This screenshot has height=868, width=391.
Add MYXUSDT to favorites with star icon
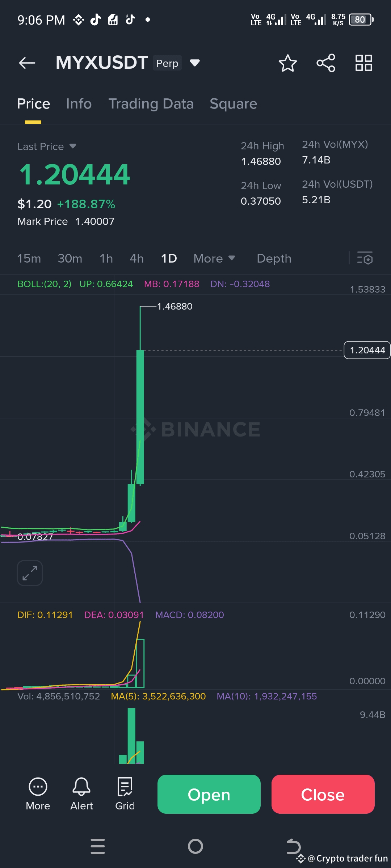pos(288,63)
